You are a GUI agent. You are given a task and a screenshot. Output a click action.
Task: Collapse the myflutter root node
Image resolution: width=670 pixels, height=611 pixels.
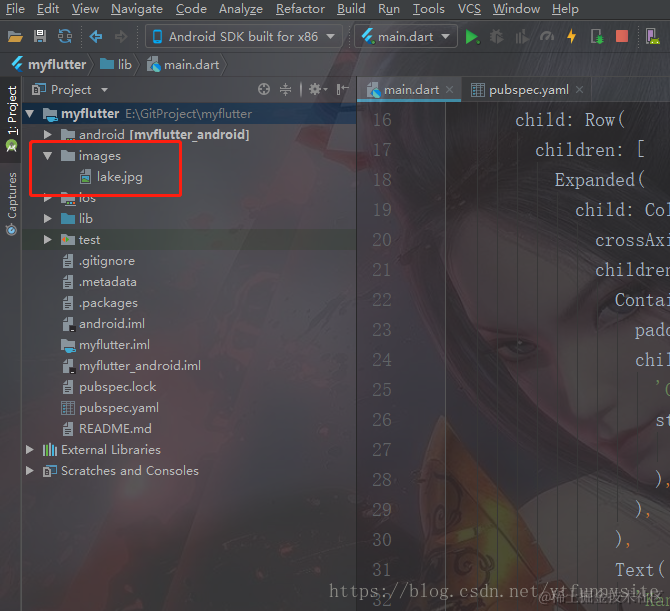30,114
